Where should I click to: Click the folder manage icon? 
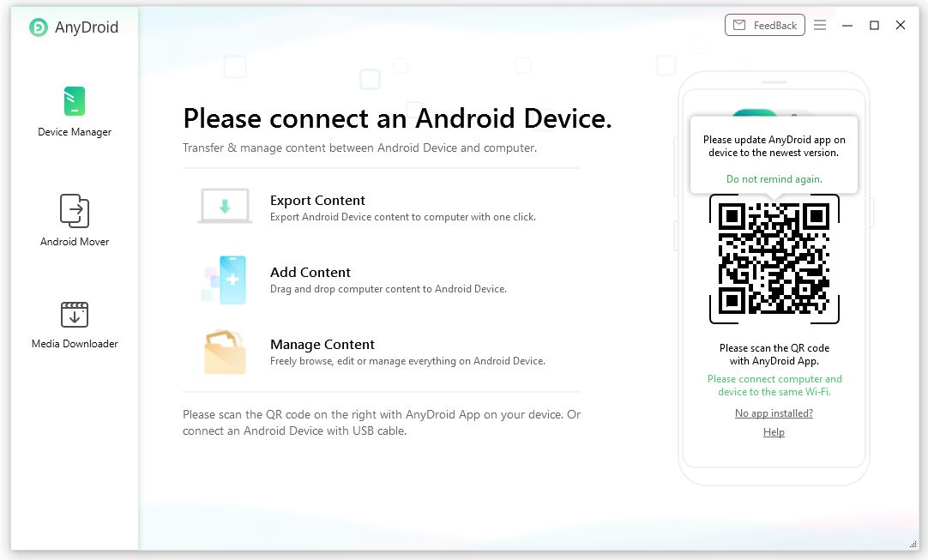coord(225,351)
